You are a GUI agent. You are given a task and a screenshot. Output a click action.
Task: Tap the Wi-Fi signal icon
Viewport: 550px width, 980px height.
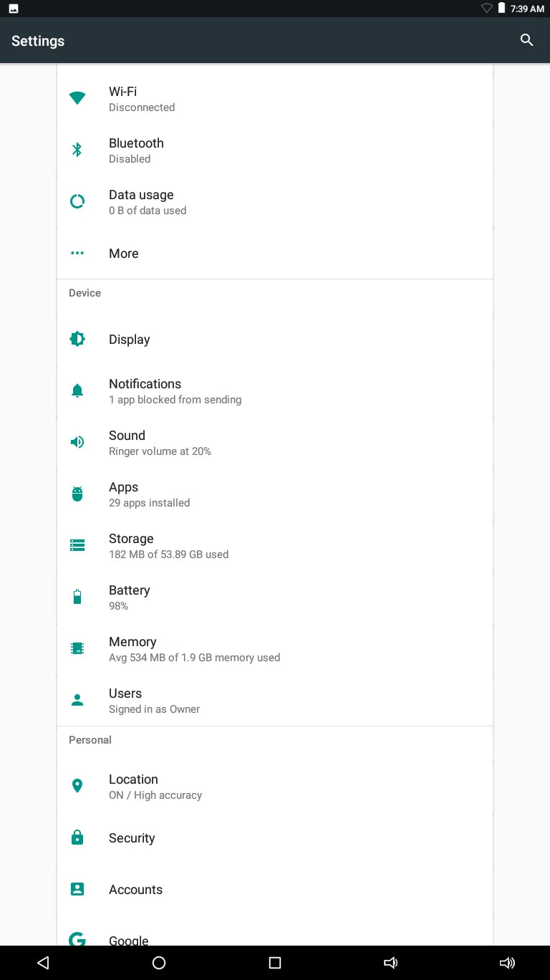coord(77,98)
